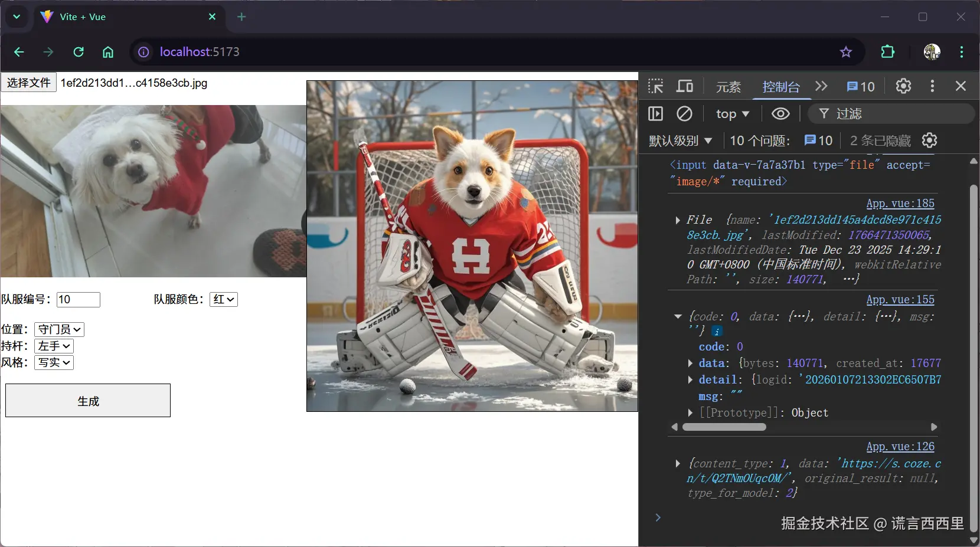This screenshot has width=980, height=547.
Task: Open the Chrome profile avatar
Action: (932, 52)
